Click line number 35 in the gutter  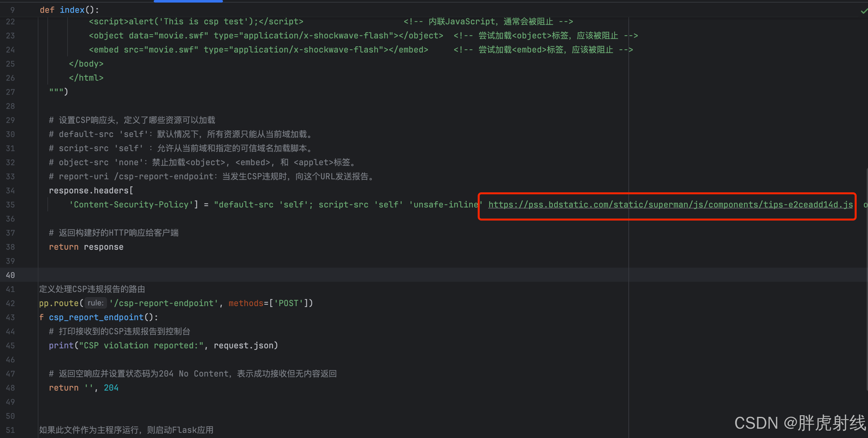tap(11, 205)
